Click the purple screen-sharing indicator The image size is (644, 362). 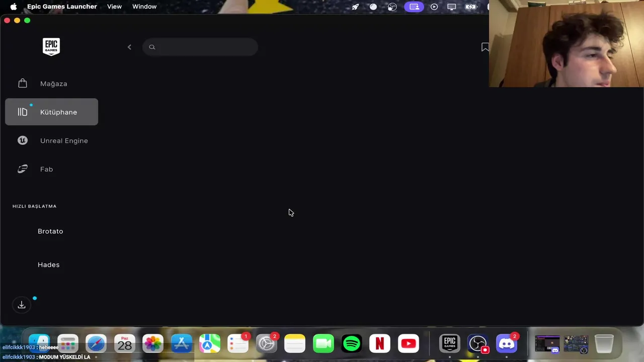point(414,7)
